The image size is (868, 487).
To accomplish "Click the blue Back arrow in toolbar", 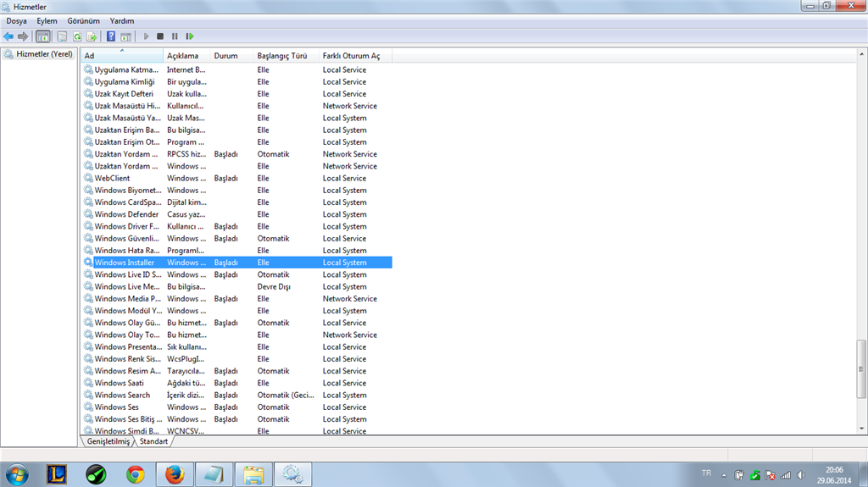I will pos(8,36).
